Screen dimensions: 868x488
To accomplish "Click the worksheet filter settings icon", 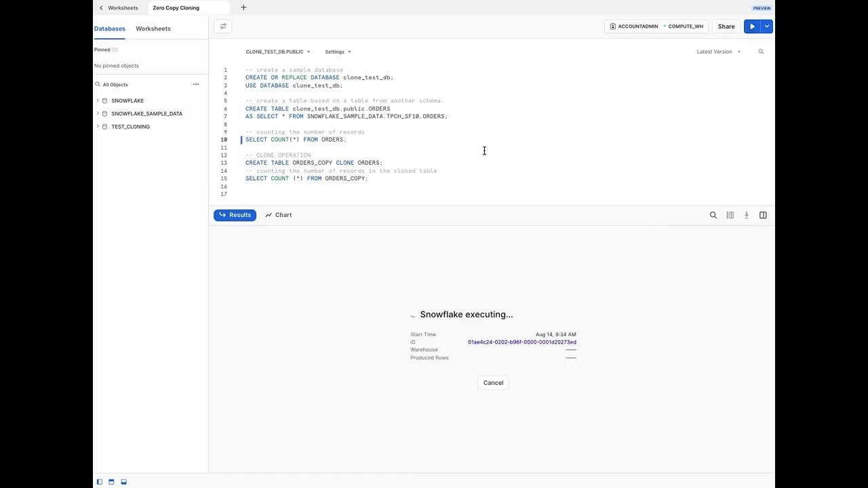I will [x=223, y=26].
